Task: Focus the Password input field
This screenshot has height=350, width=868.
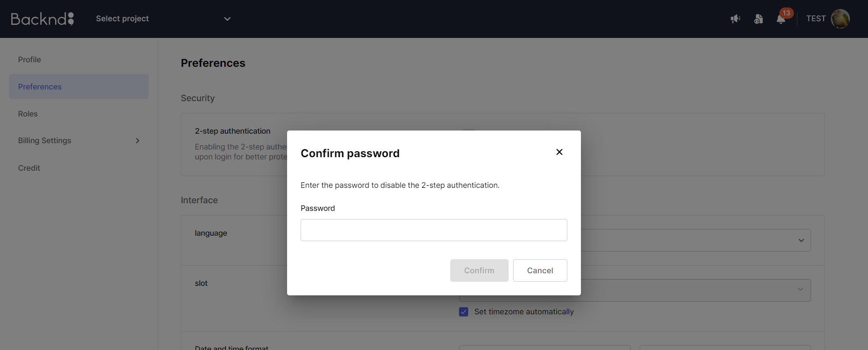Action: 434,230
